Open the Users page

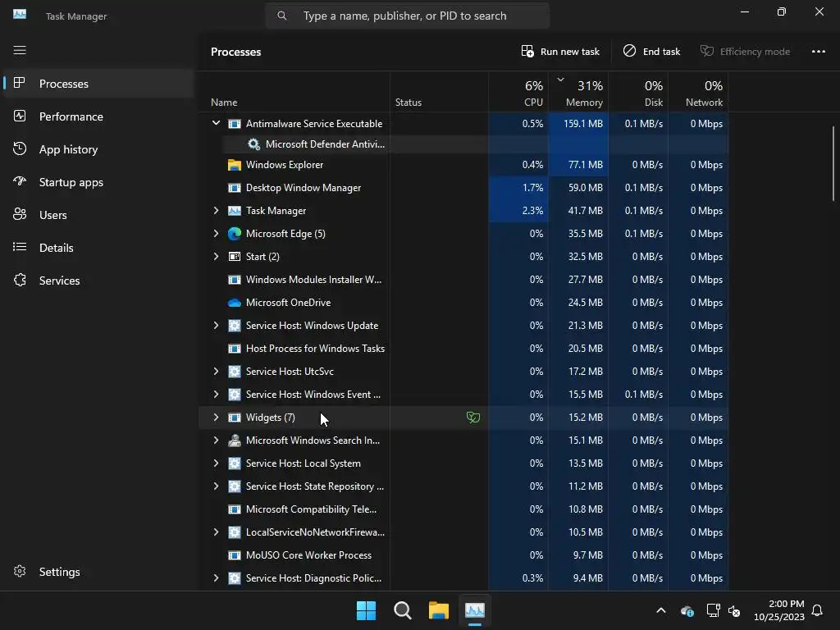click(x=98, y=215)
